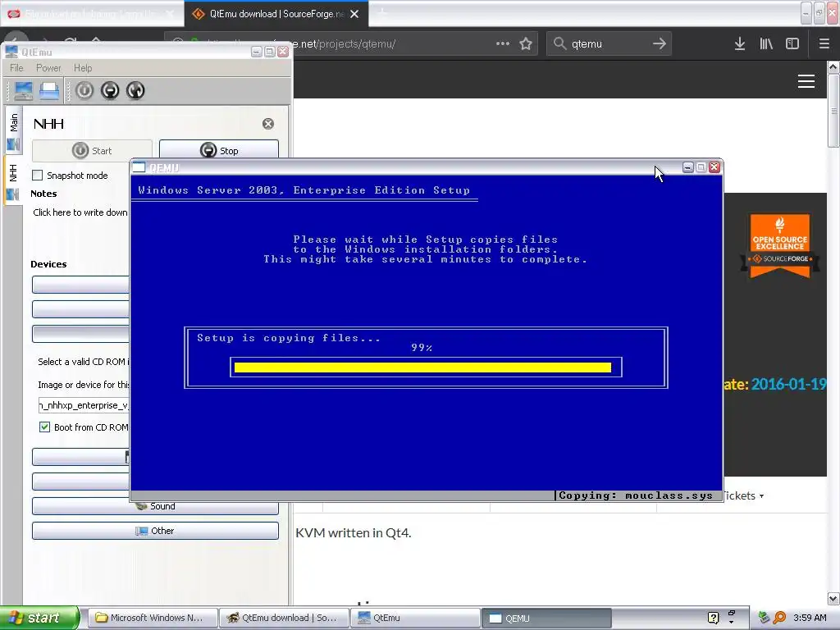Click the Stop button for NHH machine
This screenshot has height=630, width=840.
pos(219,150)
